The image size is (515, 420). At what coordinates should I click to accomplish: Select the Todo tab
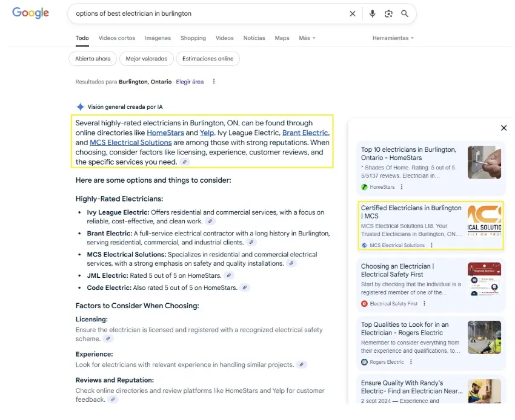point(82,38)
